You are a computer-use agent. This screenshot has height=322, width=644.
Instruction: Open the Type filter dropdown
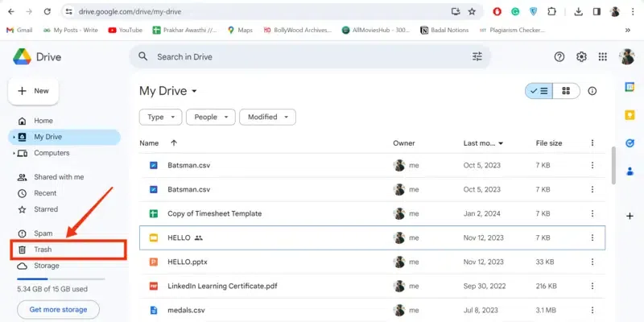tap(160, 117)
